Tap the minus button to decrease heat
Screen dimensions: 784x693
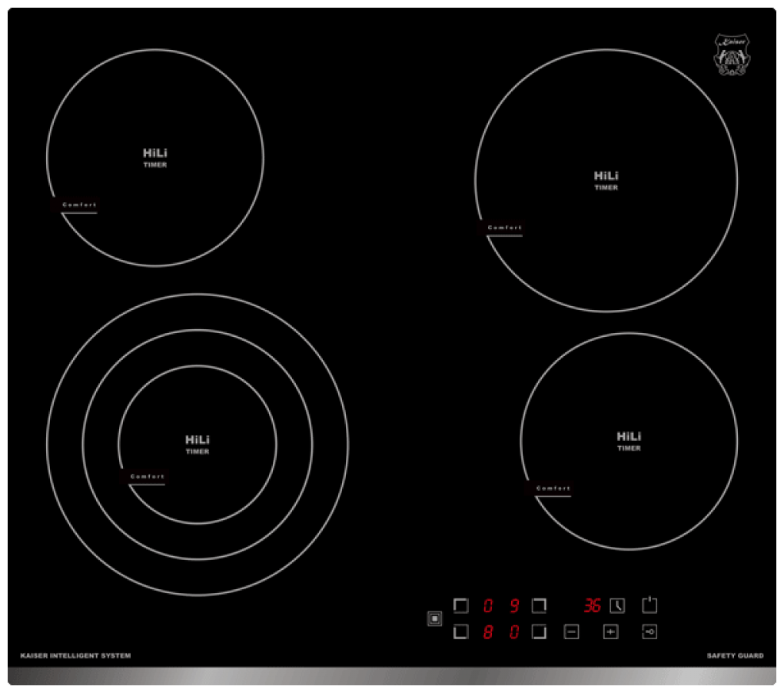(x=571, y=632)
